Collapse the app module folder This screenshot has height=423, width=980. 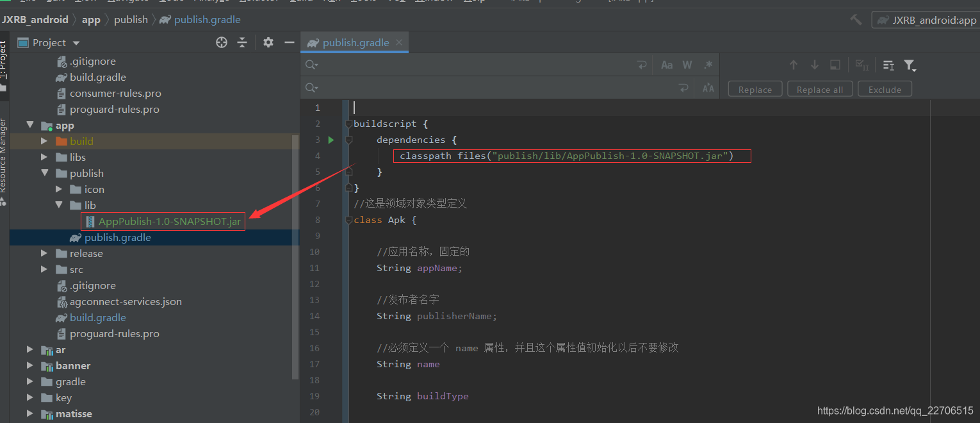(29, 125)
